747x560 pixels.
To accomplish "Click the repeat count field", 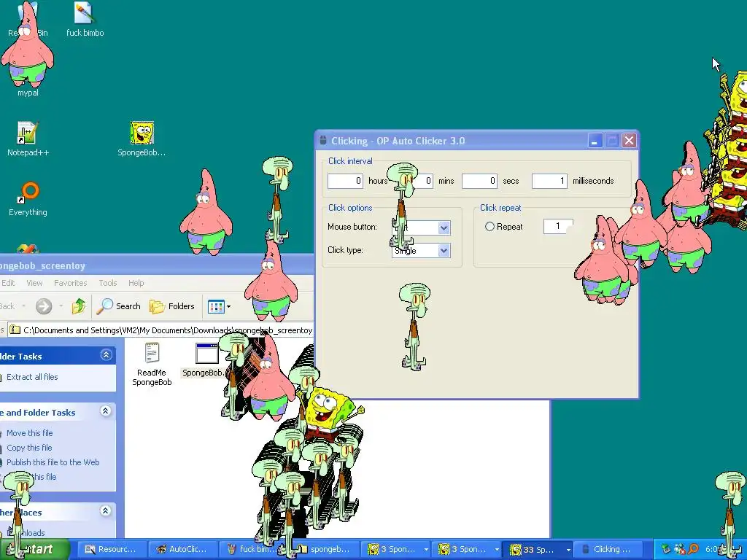I will tap(558, 226).
